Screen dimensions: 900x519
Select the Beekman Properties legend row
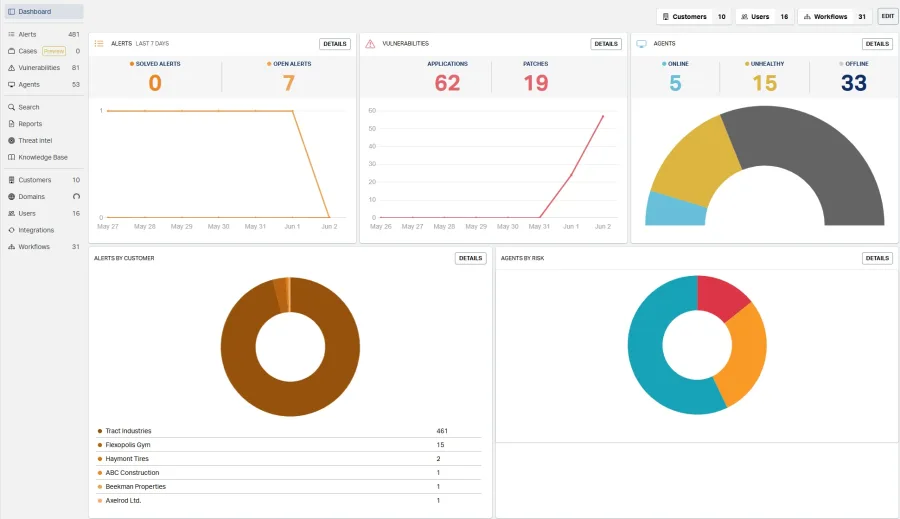tap(289, 486)
